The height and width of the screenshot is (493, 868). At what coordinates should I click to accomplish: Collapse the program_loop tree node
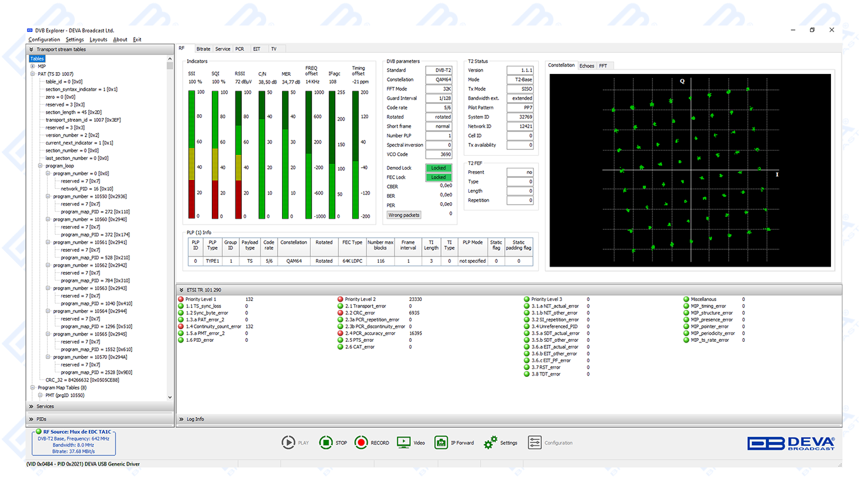tap(40, 166)
